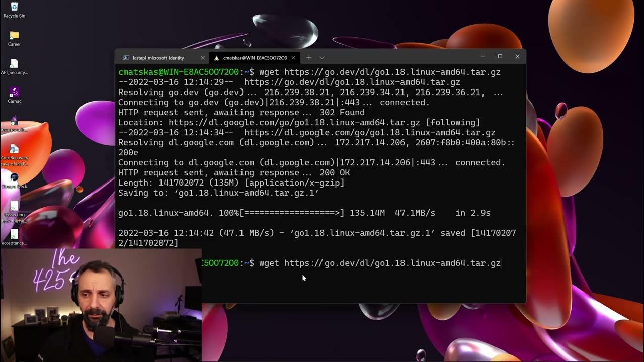Select the acceptance... file on desktop
644x362 pixels.
click(x=14, y=237)
